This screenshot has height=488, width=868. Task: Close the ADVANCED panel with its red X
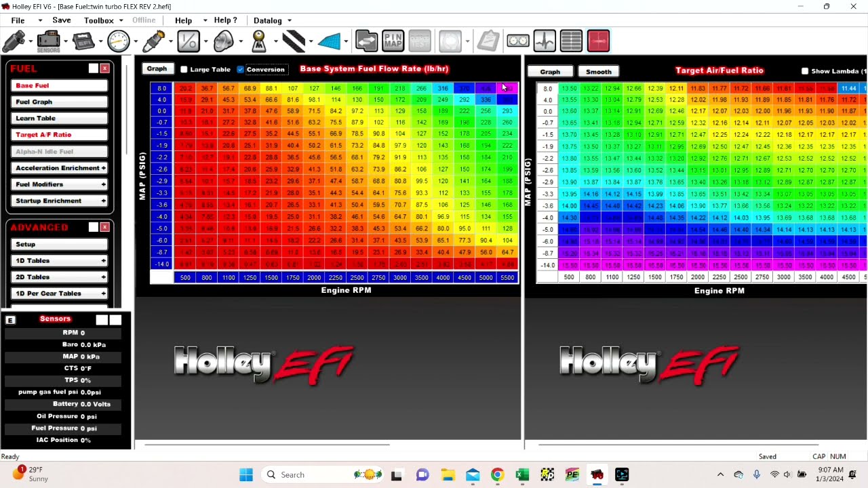105,227
